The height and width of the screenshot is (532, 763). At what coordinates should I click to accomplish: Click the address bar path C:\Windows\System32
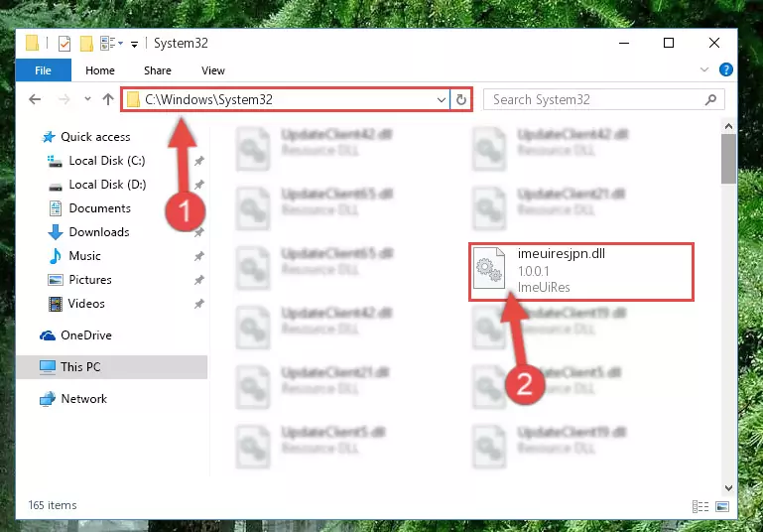[208, 100]
